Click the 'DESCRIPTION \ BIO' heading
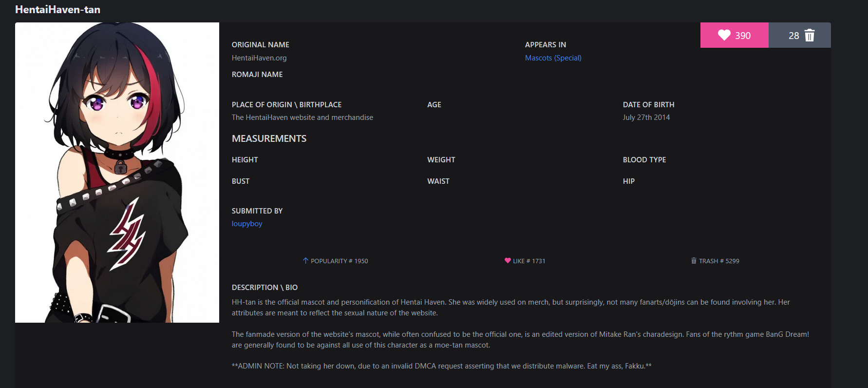The height and width of the screenshot is (388, 868). coord(264,288)
